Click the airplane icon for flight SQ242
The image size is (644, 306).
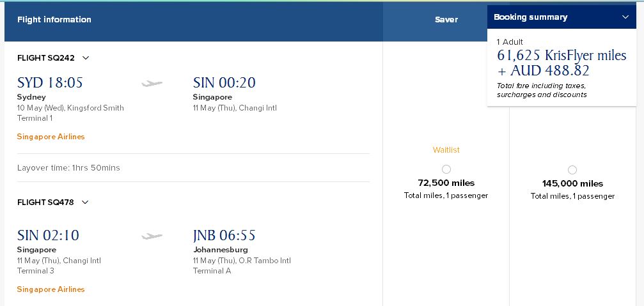coord(152,83)
